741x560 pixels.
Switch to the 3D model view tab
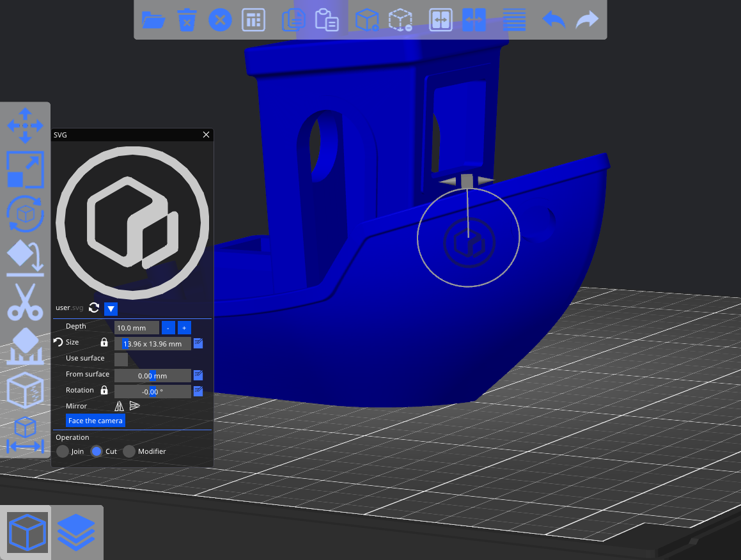(26, 532)
